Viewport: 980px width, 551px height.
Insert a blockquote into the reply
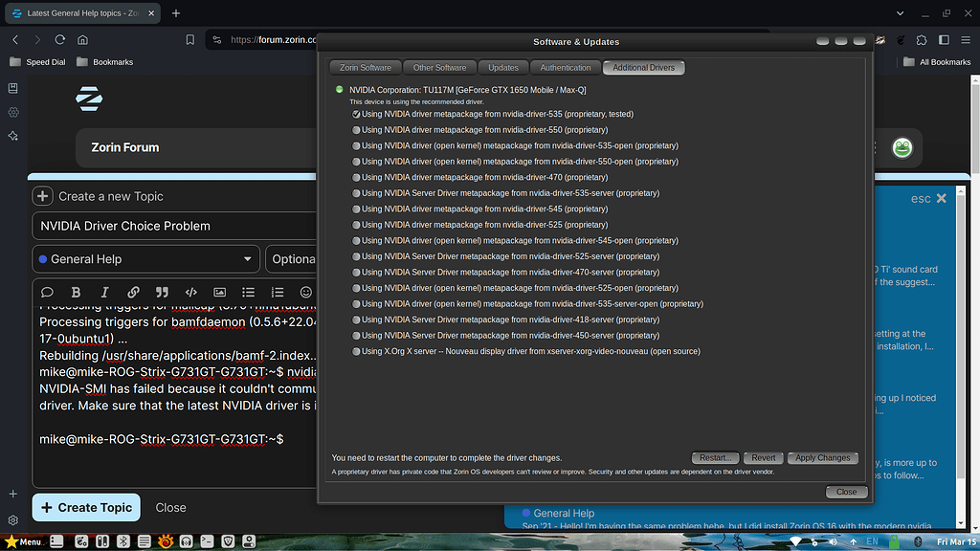[162, 292]
